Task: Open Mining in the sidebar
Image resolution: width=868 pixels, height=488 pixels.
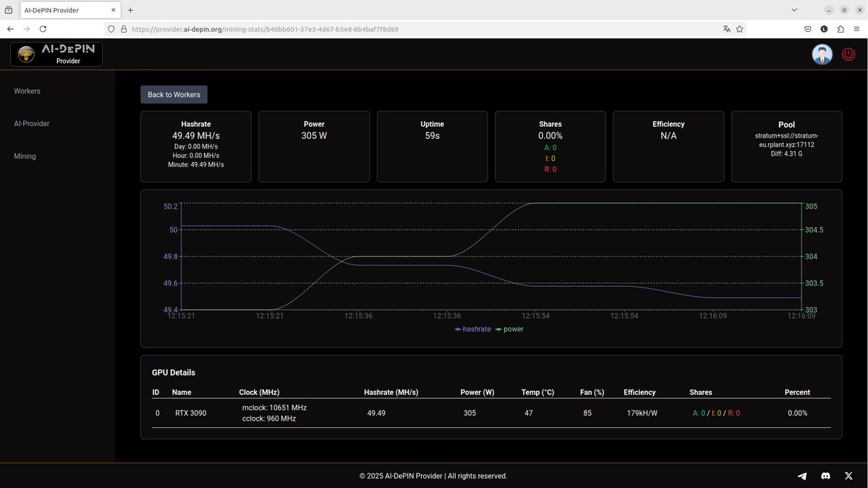Action: pos(25,156)
